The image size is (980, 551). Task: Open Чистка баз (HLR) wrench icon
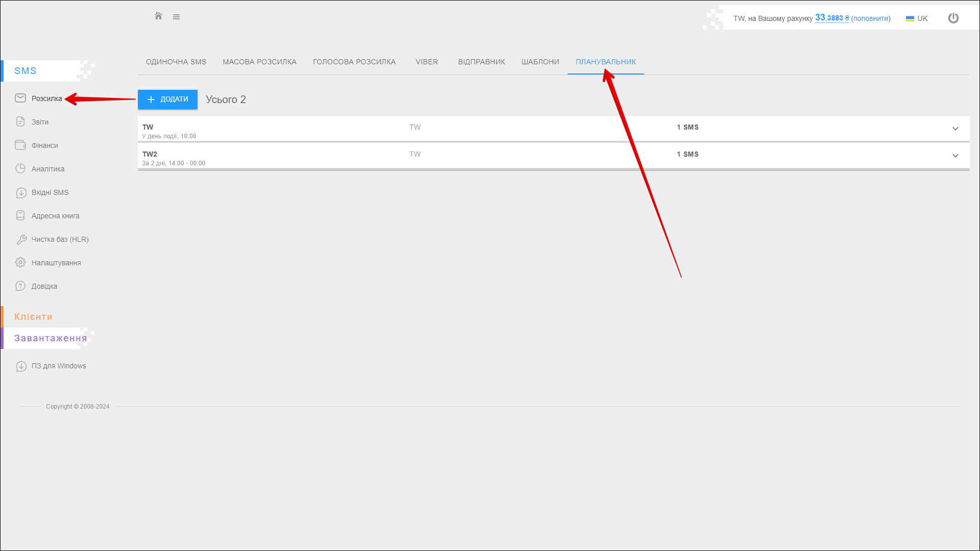(x=21, y=239)
